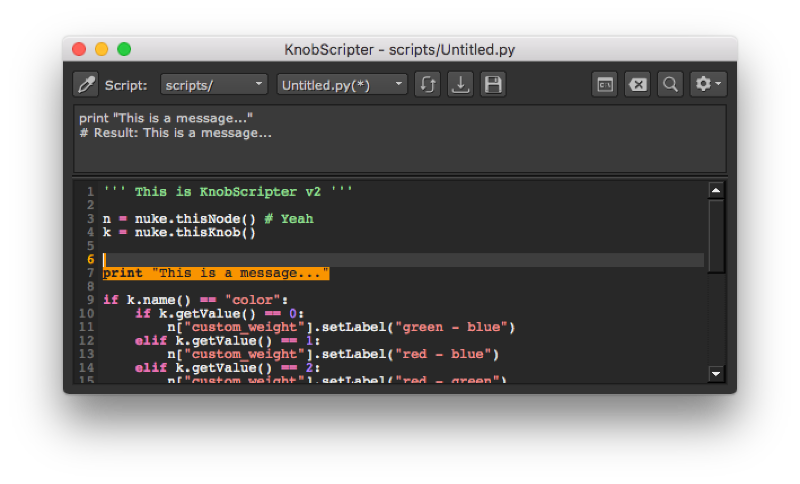
Task: Click the refresh scripts arrows icon
Action: [427, 85]
